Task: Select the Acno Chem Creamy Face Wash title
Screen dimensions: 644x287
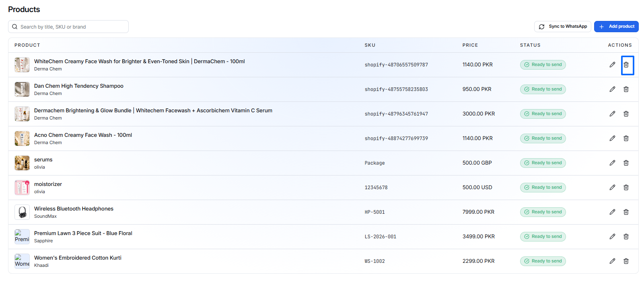Action: click(x=83, y=135)
